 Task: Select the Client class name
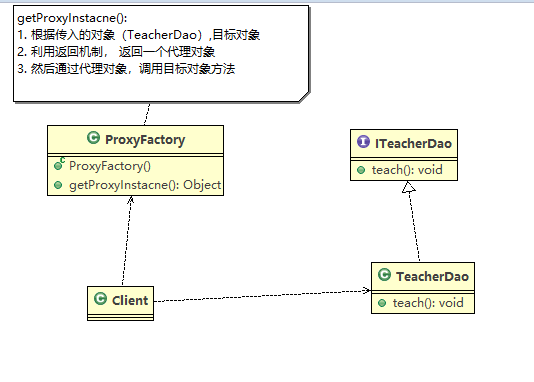(x=130, y=301)
